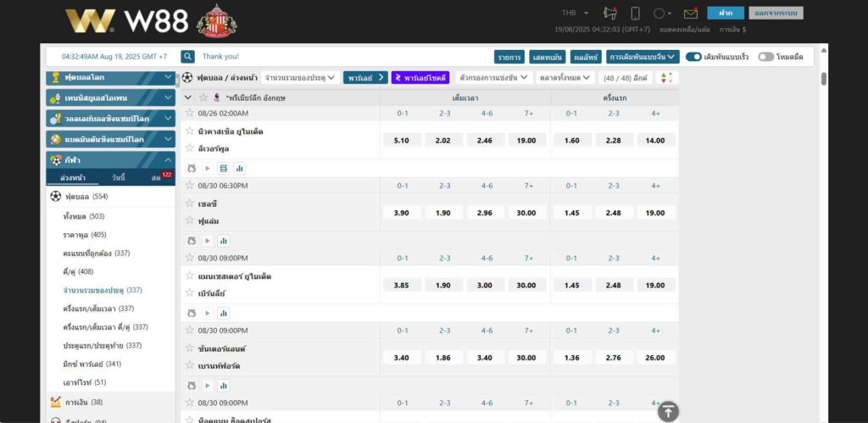Image resolution: width=868 pixels, height=423 pixels.
Task: Click the ออกจากระบบ logout button
Action: tap(776, 13)
